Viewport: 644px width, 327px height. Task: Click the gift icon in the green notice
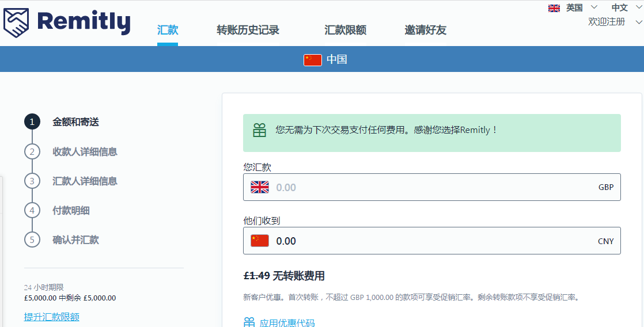260,130
